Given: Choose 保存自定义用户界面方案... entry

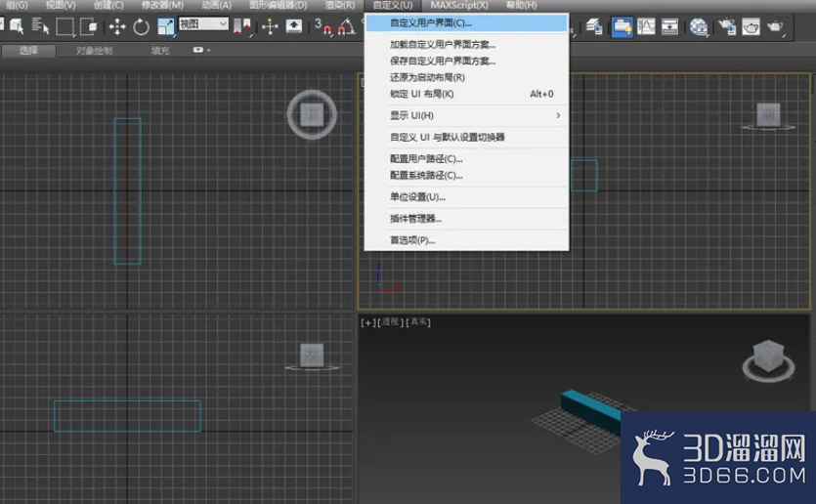Looking at the screenshot, I should [466, 61].
